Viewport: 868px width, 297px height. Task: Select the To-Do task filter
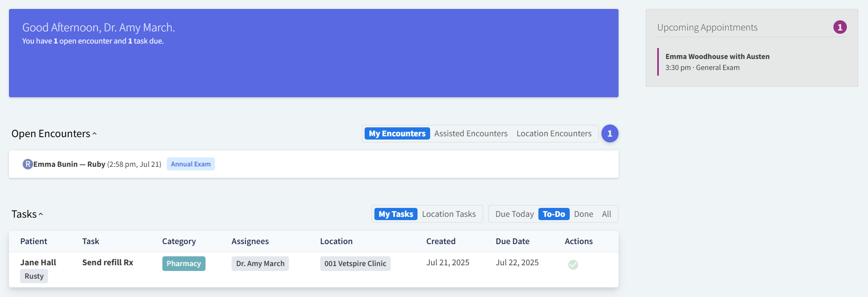(x=553, y=214)
